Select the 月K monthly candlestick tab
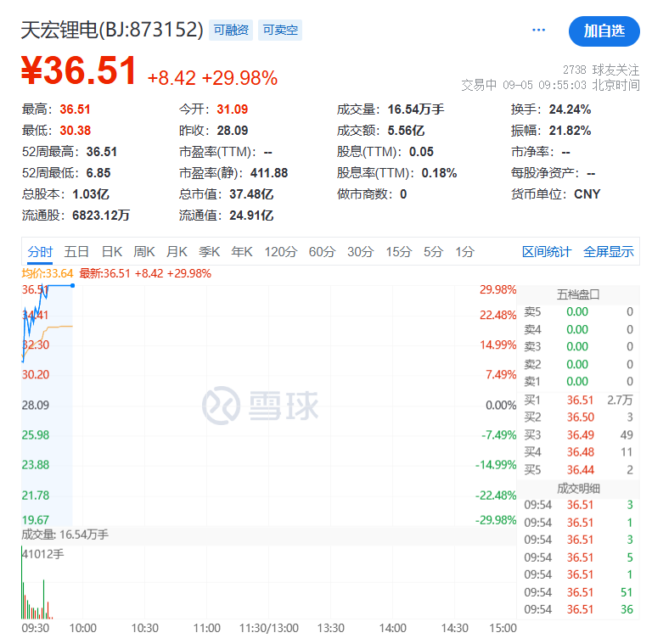Screen dimensions: 652x644 click(177, 252)
